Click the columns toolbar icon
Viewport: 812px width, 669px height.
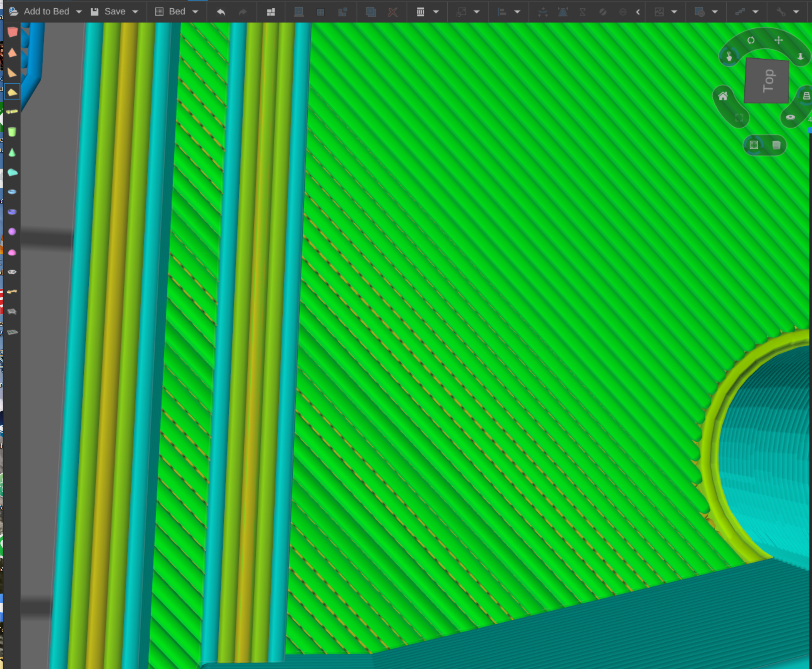(x=421, y=12)
